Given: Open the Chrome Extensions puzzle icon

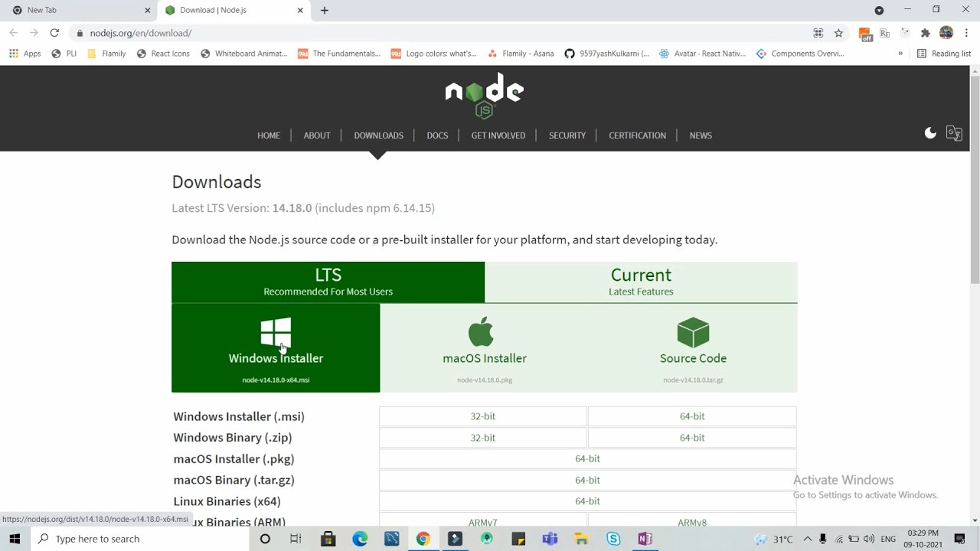Looking at the screenshot, I should [x=925, y=33].
